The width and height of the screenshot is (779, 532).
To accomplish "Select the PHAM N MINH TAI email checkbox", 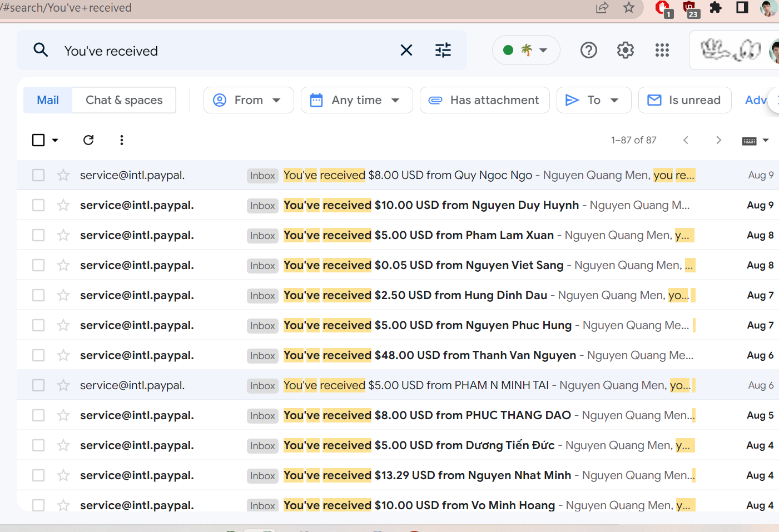I will click(38, 385).
